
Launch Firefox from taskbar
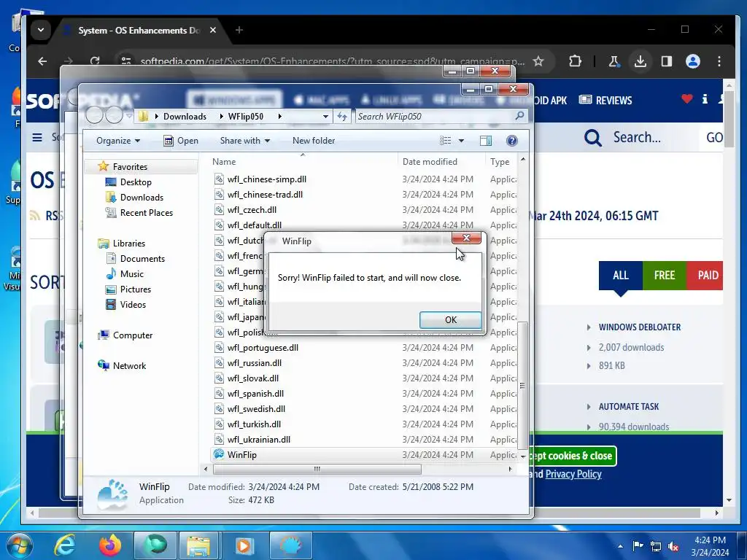tap(110, 545)
